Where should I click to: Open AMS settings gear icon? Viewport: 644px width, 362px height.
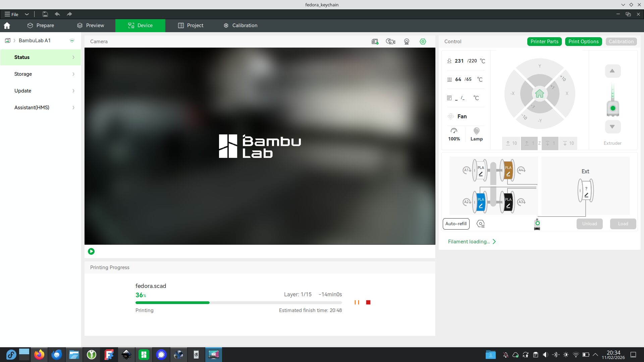click(x=480, y=224)
